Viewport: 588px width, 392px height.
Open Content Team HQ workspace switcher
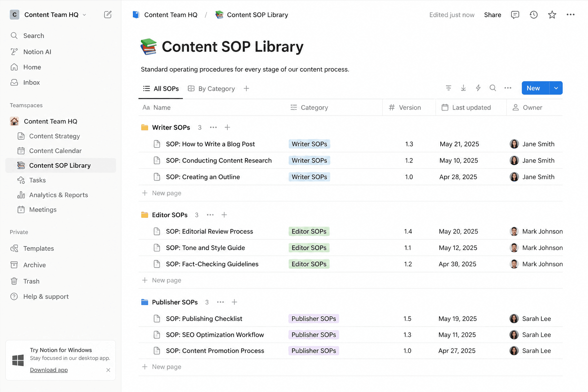tap(48, 15)
